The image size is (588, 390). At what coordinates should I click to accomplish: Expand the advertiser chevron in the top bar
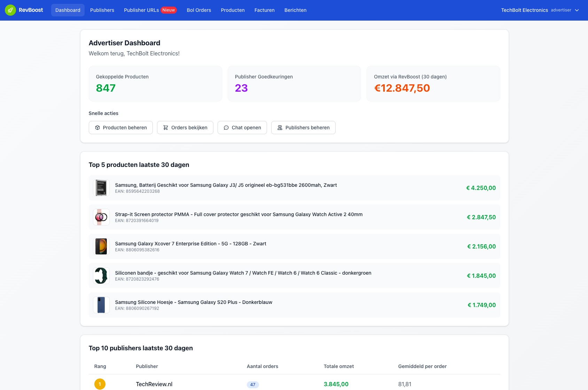[577, 10]
